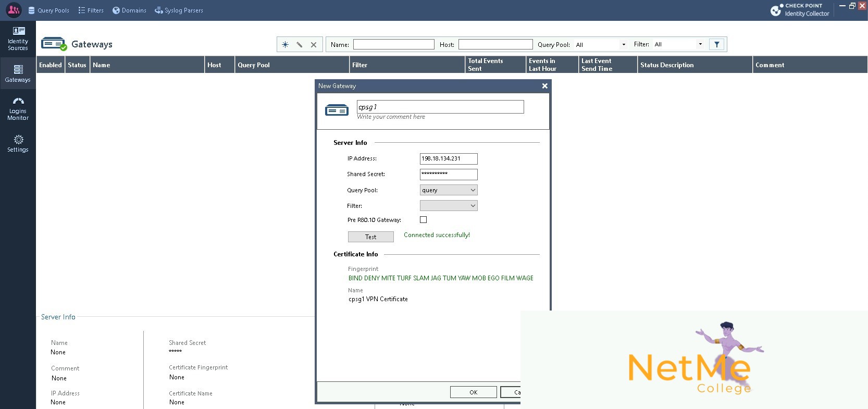Screen dimensions: 868x409
Task: Sort by the Comment column header
Action: pyautogui.click(x=810, y=65)
